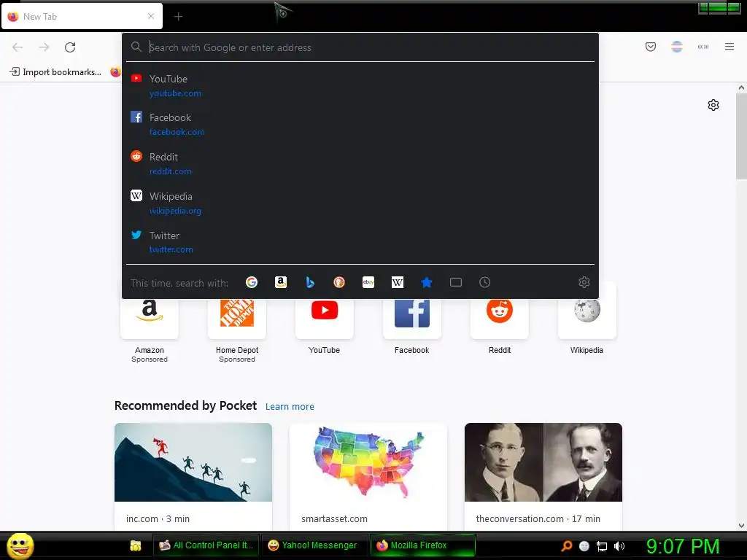
Task: Click the 9:07 PM taskbar clock
Action: pos(683,546)
